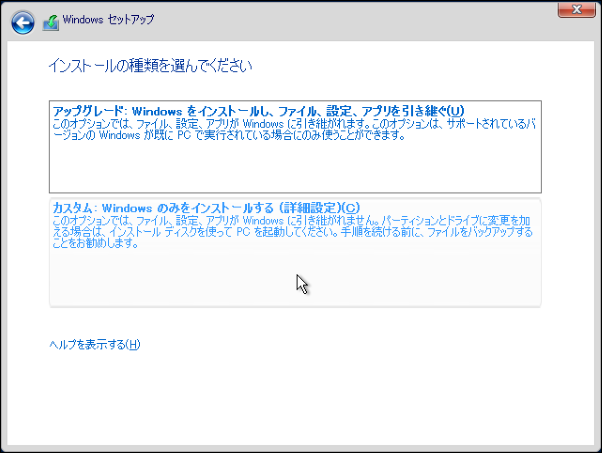This screenshot has height=453, width=602.
Task: Click blank area below the help link
Action: coord(300,400)
